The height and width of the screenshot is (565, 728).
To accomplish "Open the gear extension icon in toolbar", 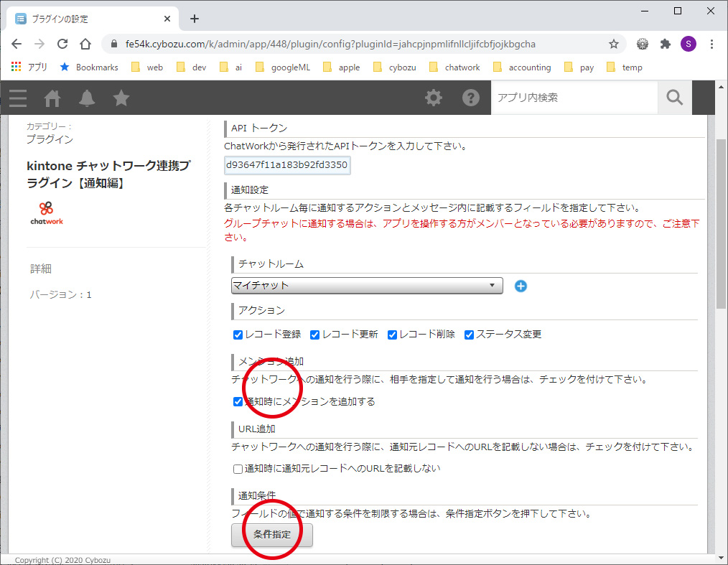I will (x=643, y=44).
